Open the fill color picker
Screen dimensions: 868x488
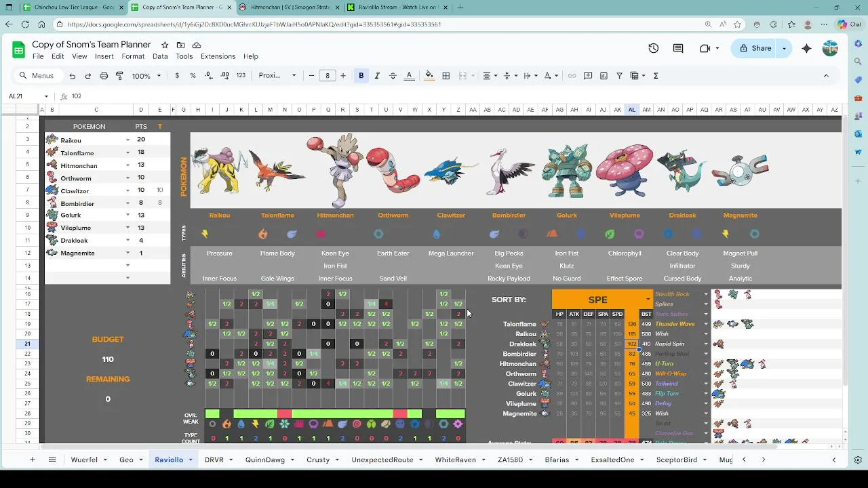coord(429,76)
